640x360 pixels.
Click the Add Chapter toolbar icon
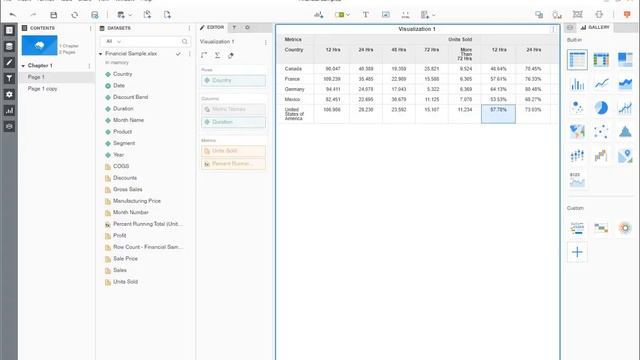click(147, 15)
